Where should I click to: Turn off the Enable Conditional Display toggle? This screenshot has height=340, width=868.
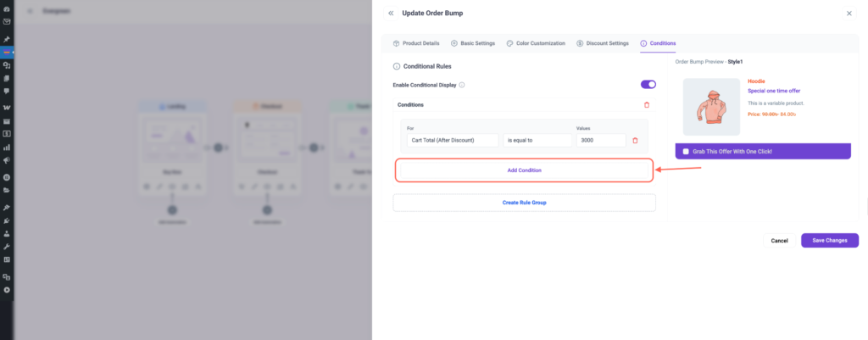click(x=648, y=85)
